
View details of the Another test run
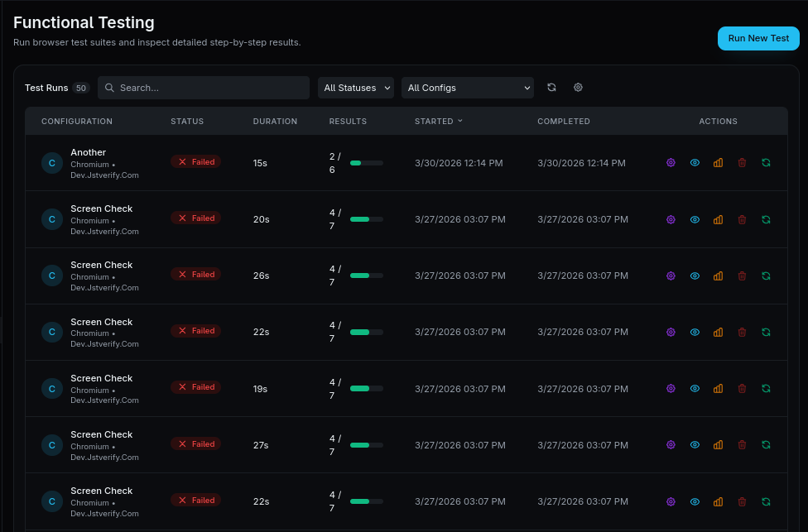coord(695,163)
